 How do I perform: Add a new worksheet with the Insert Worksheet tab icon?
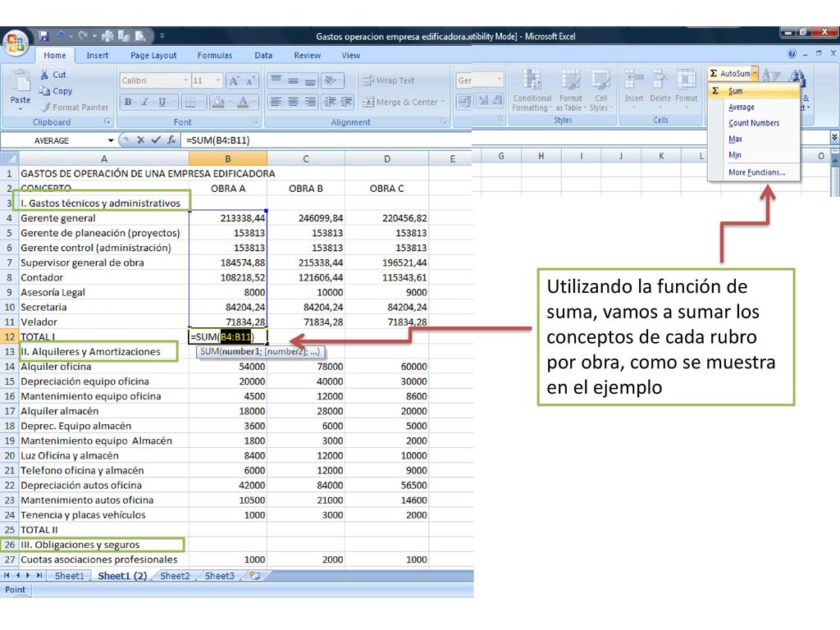(x=255, y=576)
